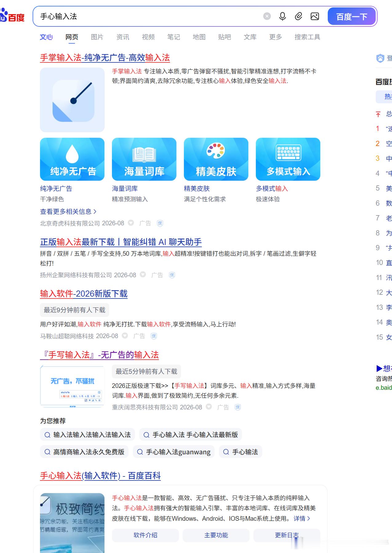Click the 保 badge beside 扬州企聚网络科技有限公司
The image size is (392, 553).
(172, 275)
